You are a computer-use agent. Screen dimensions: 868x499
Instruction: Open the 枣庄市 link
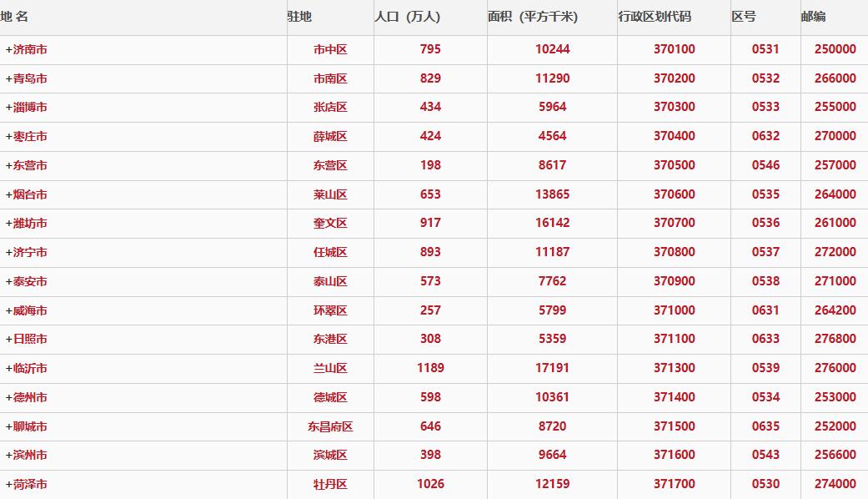[26, 137]
